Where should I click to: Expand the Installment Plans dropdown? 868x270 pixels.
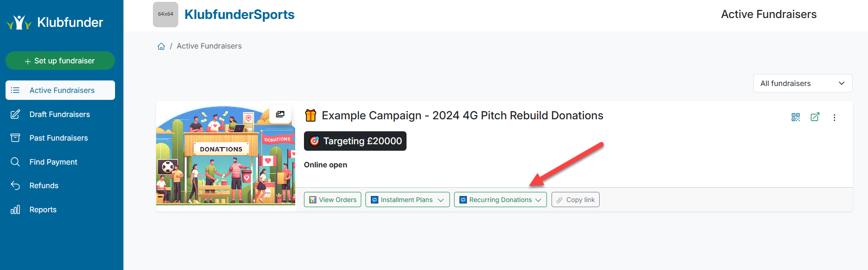(407, 200)
